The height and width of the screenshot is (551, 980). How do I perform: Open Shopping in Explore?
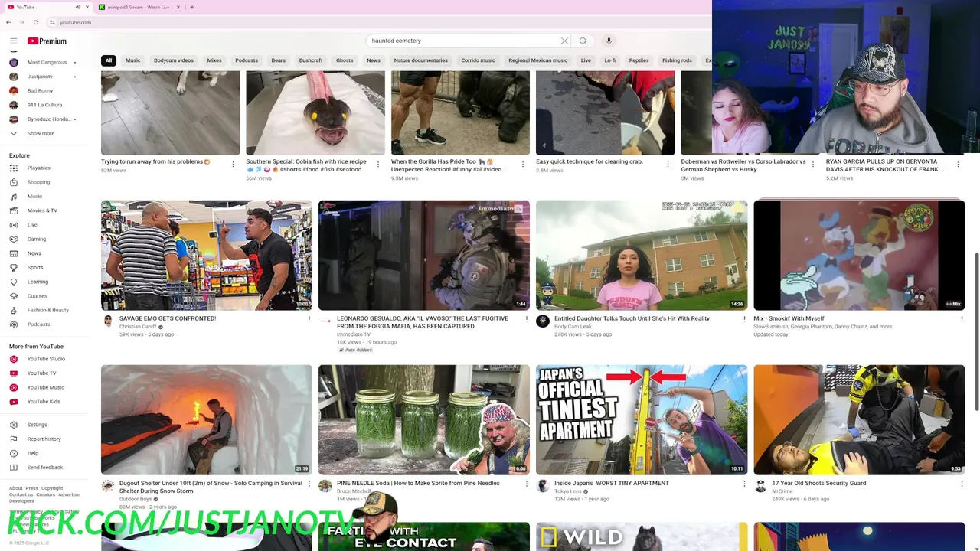pyautogui.click(x=38, y=182)
